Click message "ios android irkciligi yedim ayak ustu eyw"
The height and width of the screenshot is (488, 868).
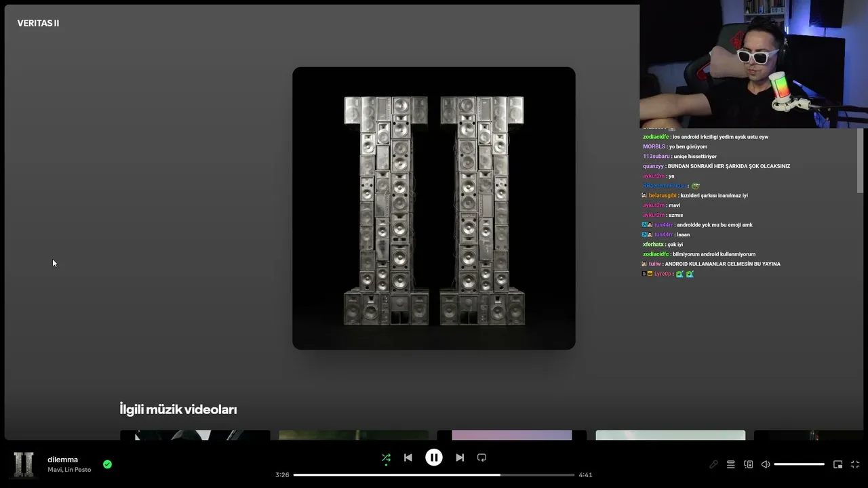pyautogui.click(x=721, y=137)
